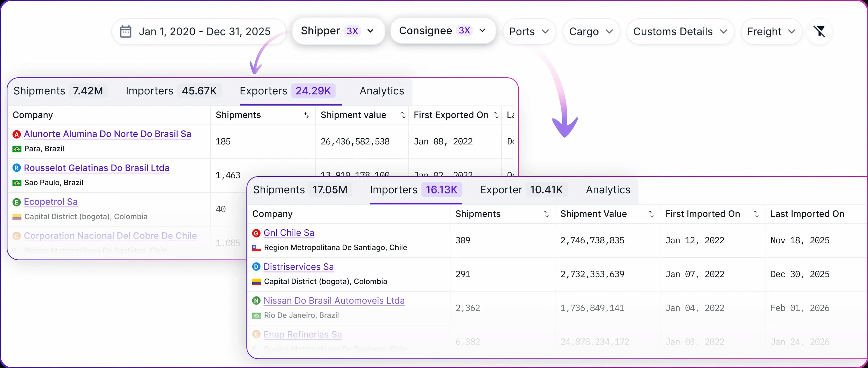868x368 pixels.
Task: Sort by First Exported On arrows
Action: pos(496,115)
